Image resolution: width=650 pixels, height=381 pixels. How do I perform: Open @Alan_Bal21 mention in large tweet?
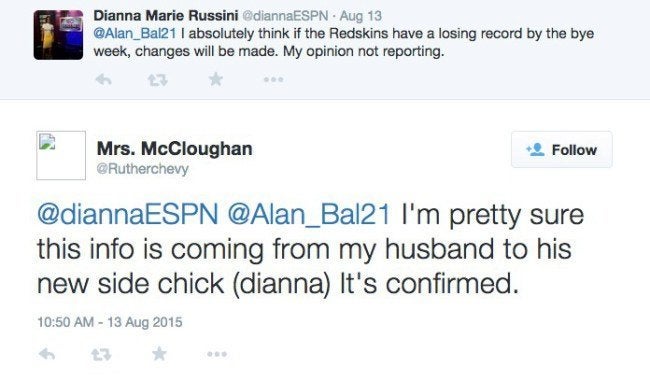tap(309, 215)
